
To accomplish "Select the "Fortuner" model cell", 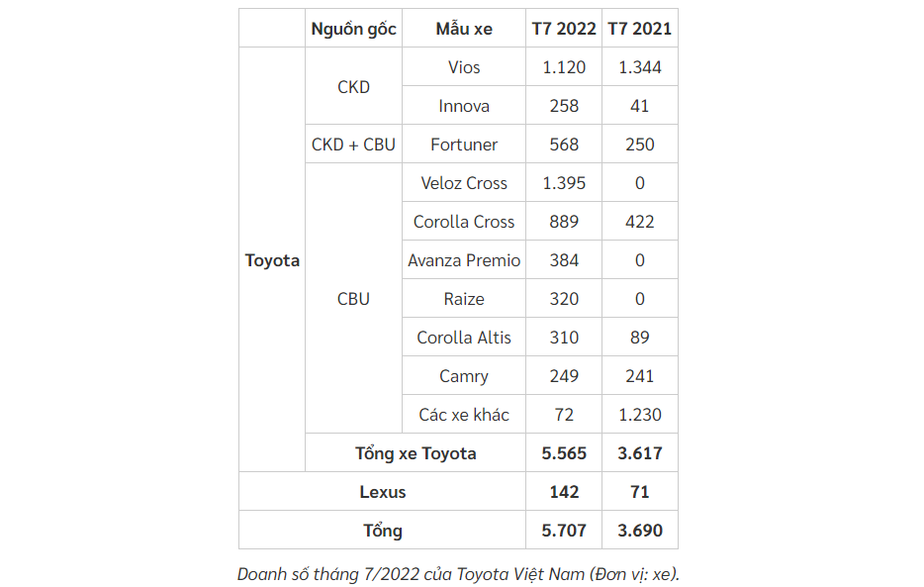I will 464,145.
